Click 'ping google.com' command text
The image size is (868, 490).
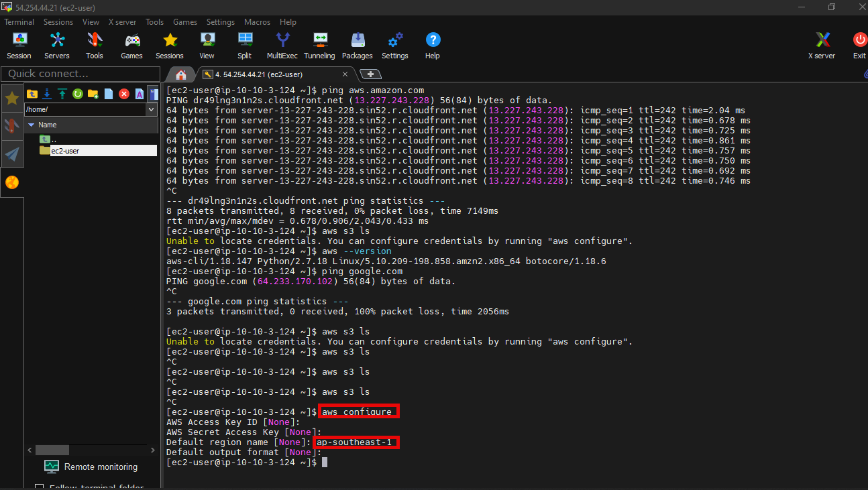click(x=362, y=271)
